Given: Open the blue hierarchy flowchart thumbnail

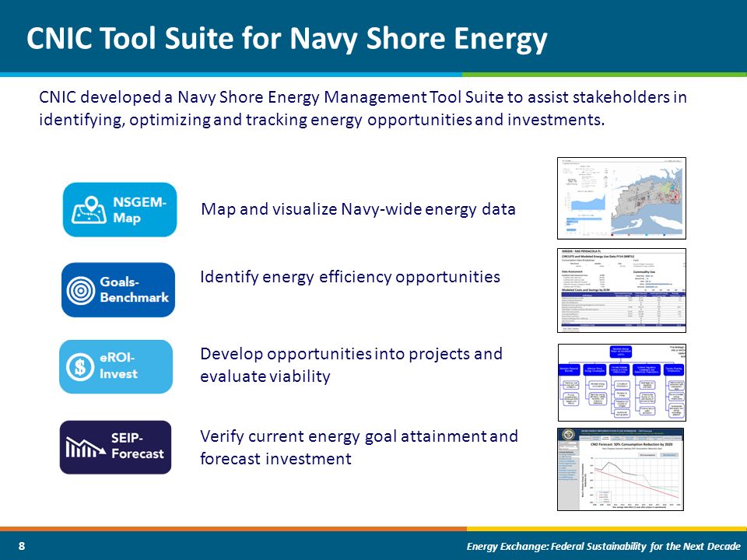Looking at the screenshot, I should [x=622, y=383].
